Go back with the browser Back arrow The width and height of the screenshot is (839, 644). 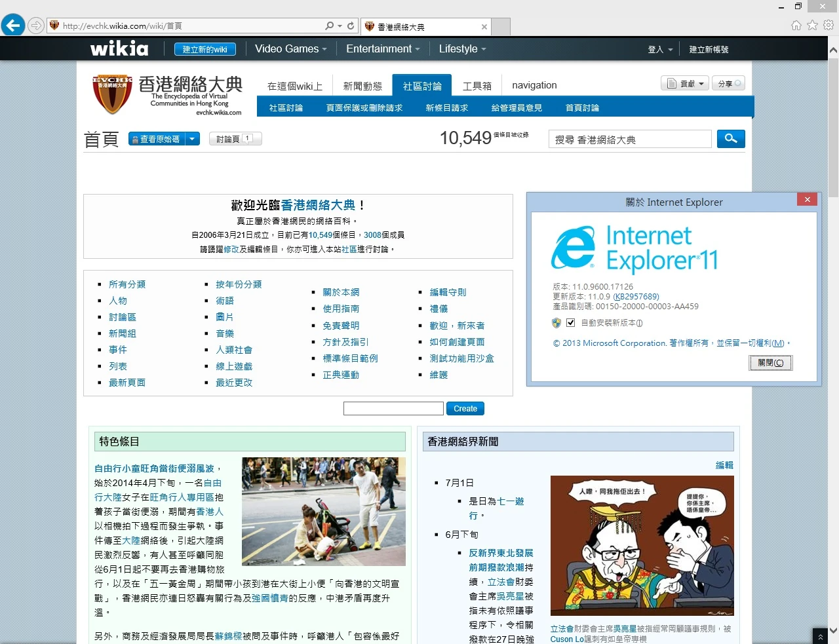click(x=13, y=26)
